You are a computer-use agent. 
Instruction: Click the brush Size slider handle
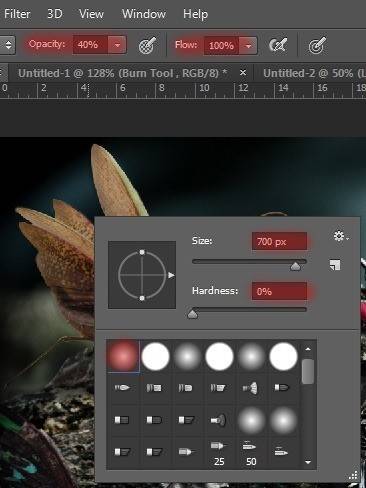pyautogui.click(x=295, y=266)
